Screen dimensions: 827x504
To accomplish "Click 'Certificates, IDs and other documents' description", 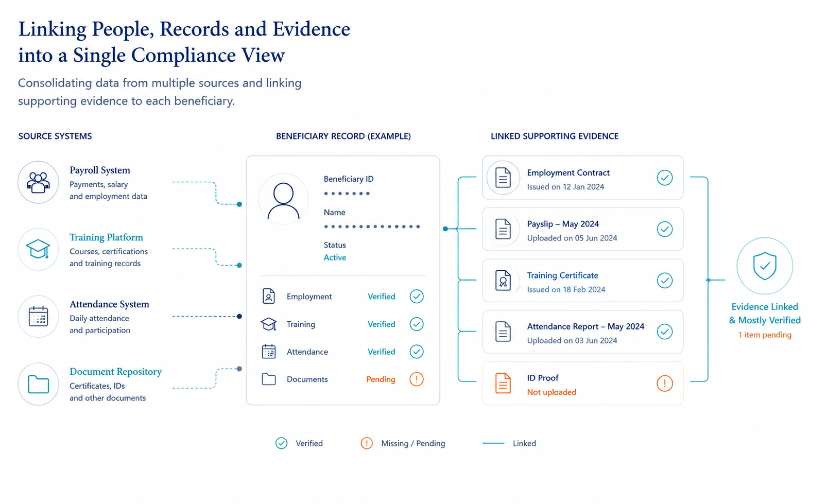I will [108, 392].
